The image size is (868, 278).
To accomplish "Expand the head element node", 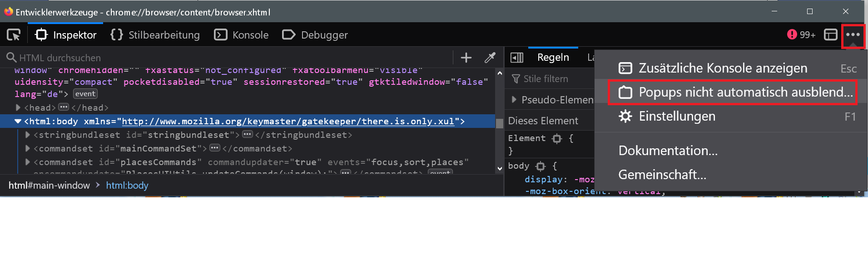I will click(x=18, y=108).
